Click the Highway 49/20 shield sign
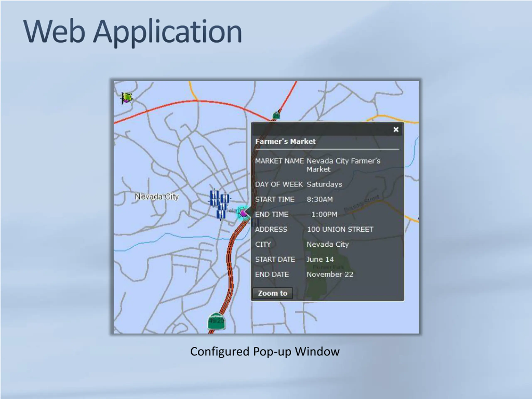The height and width of the screenshot is (399, 532). pyautogui.click(x=217, y=321)
